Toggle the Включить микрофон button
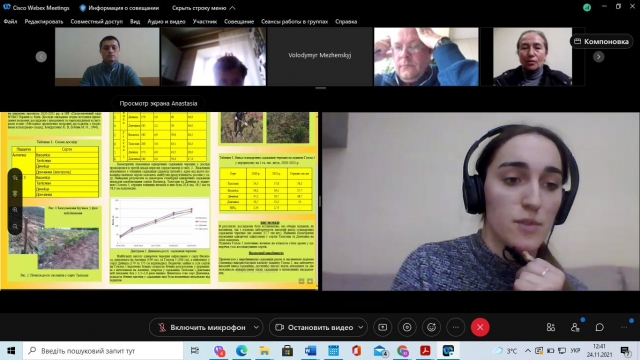The image size is (640, 360). pos(202,327)
